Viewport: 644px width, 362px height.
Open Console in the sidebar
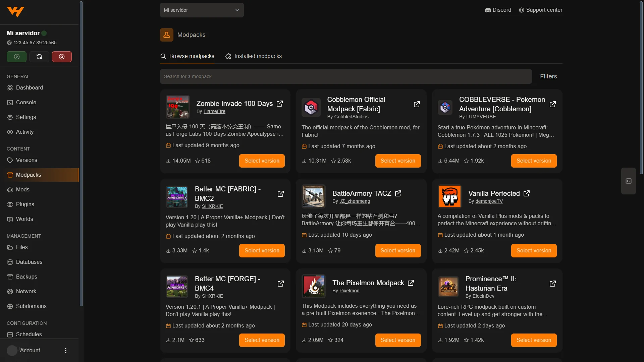pyautogui.click(x=39, y=103)
